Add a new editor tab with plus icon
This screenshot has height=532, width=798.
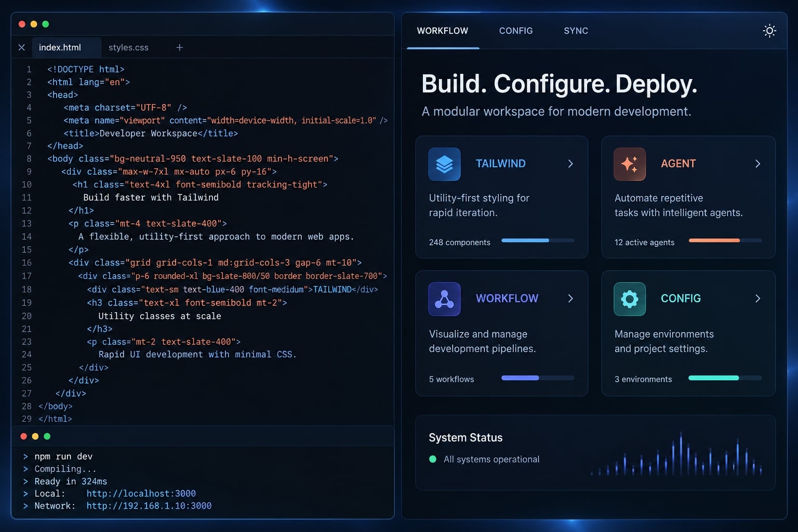click(180, 47)
